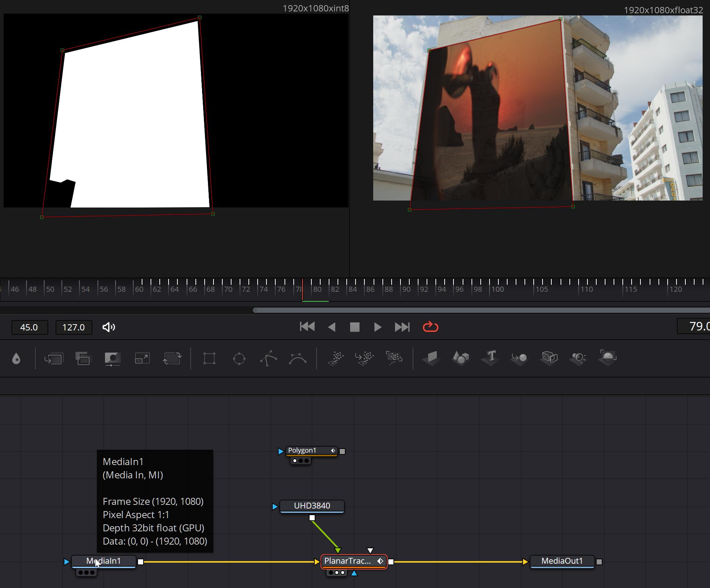Add a Transform node from the toolbar

click(x=172, y=358)
